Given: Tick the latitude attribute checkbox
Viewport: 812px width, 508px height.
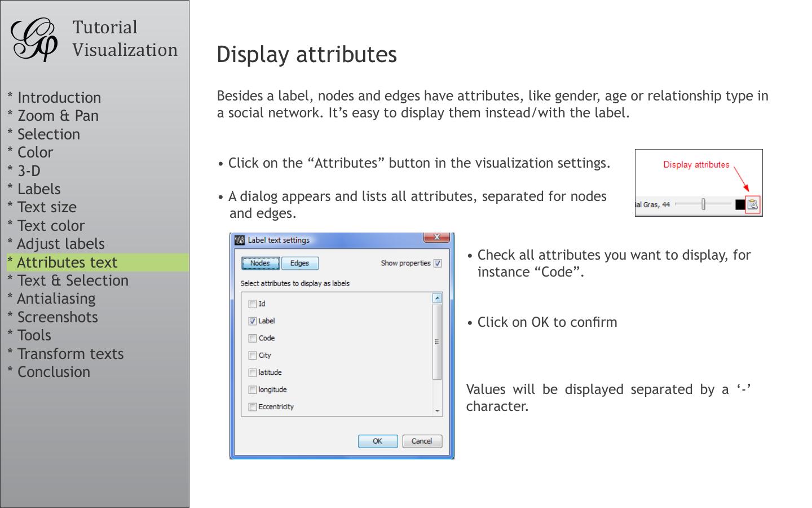Looking at the screenshot, I should (253, 373).
